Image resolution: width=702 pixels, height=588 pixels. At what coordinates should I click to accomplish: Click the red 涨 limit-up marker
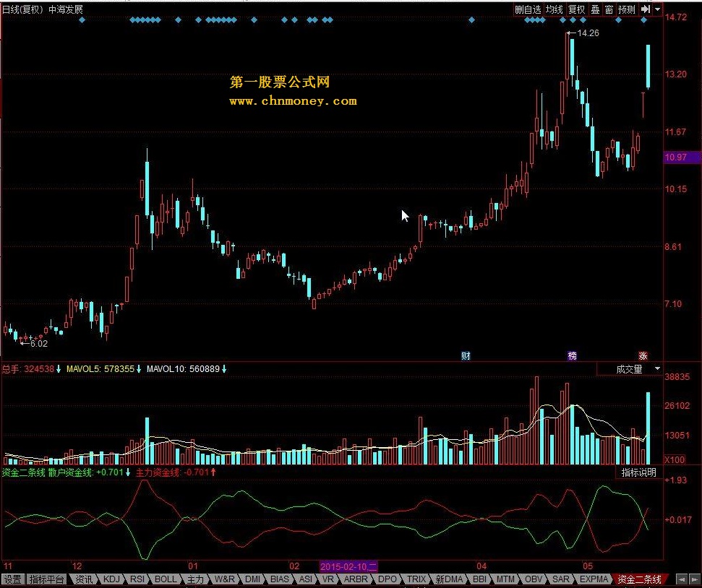pos(643,355)
